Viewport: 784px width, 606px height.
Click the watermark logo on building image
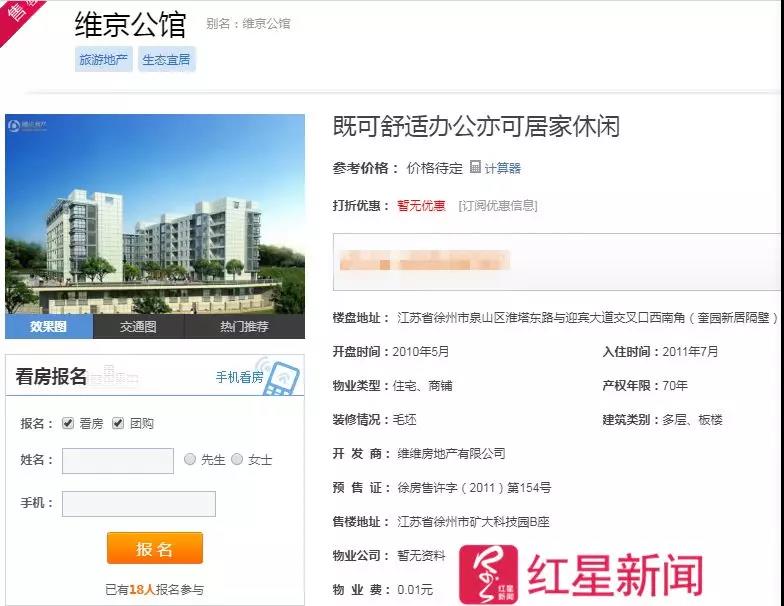pos(28,124)
